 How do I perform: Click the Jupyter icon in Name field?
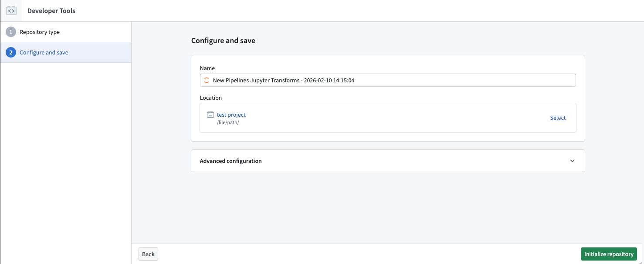coord(207,80)
